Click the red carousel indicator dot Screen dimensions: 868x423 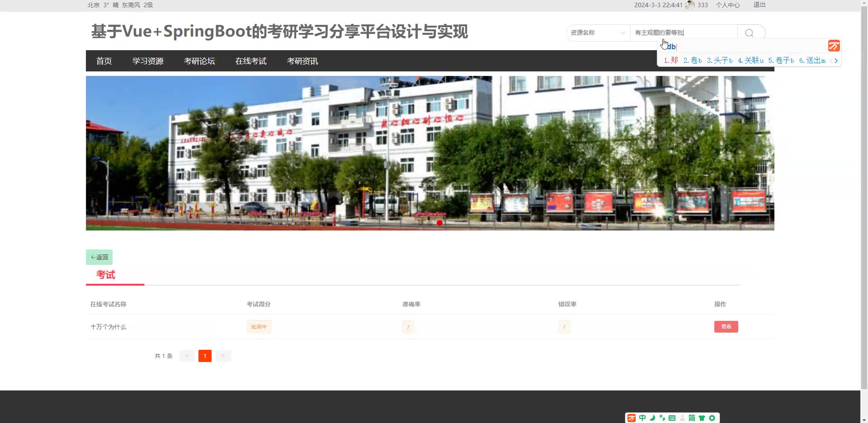pyautogui.click(x=439, y=223)
